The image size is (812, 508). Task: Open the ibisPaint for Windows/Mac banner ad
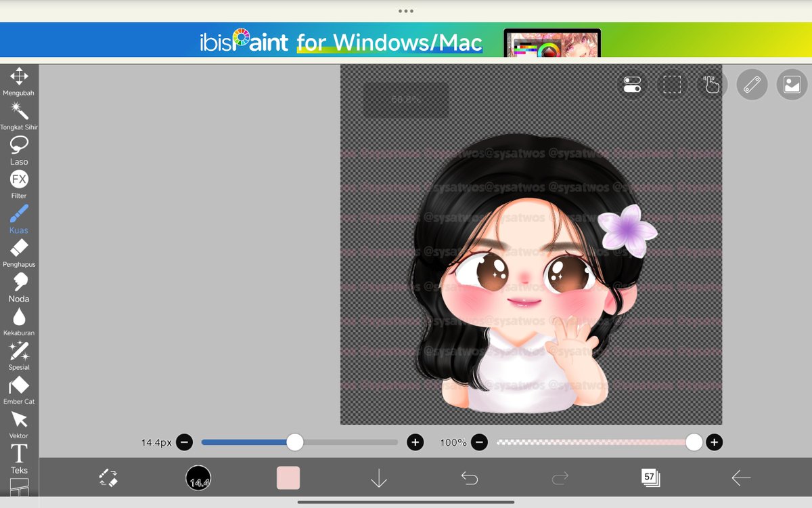(x=406, y=41)
